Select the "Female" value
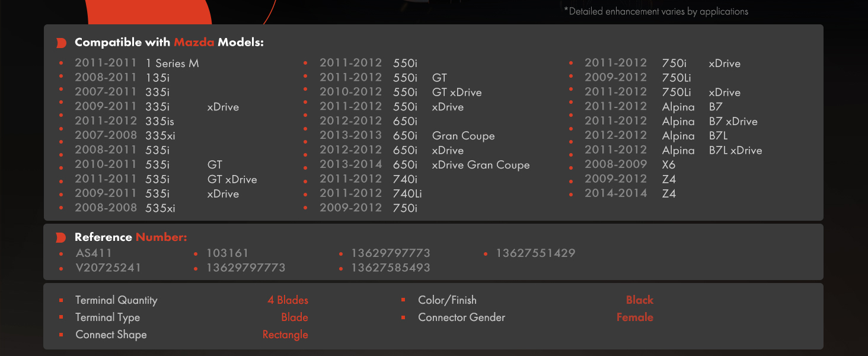 (635, 317)
